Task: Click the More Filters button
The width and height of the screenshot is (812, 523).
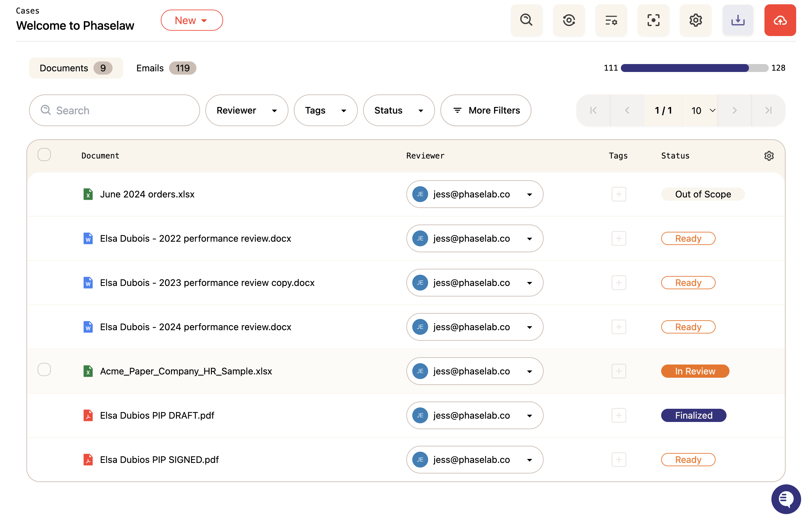Action: [486, 110]
